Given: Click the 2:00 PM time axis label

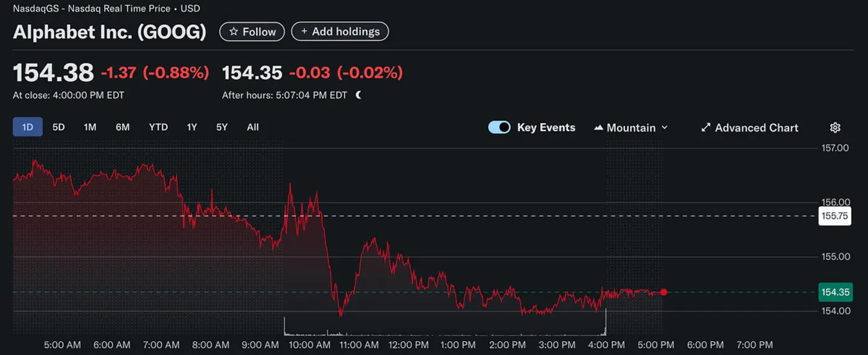Looking at the screenshot, I should (507, 344).
